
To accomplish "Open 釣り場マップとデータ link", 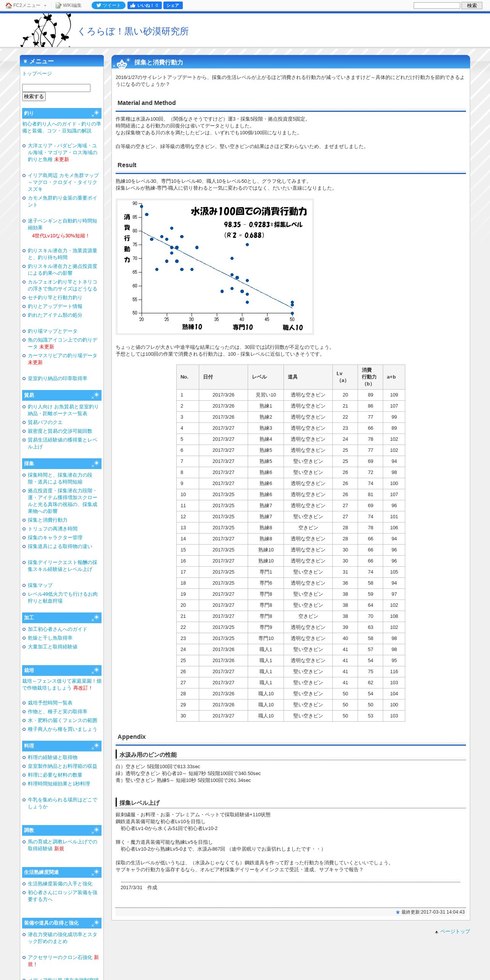I will (x=52, y=331).
